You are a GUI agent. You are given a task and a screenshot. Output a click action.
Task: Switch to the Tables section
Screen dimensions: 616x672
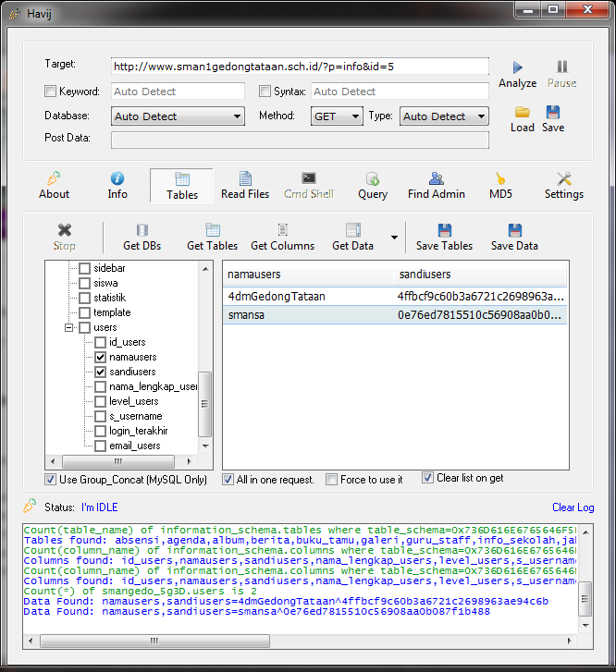(x=182, y=186)
